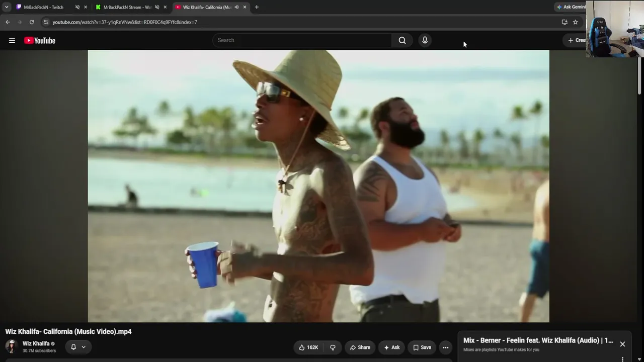This screenshot has height=362, width=644.
Task: Save the video to a playlist
Action: [422, 347]
